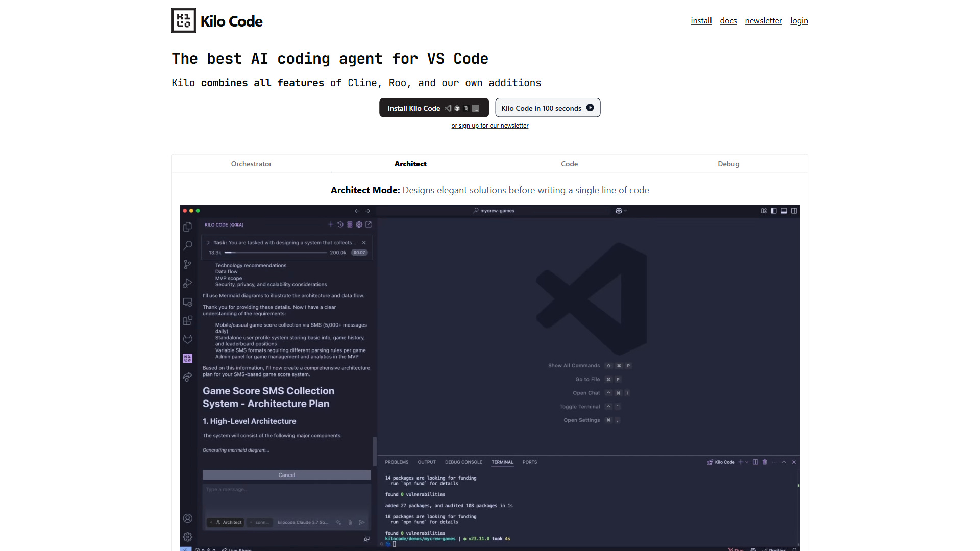Screen dimensions: 980x551
Task: Toggle the secondary sidebar in the title bar
Action: (794, 211)
